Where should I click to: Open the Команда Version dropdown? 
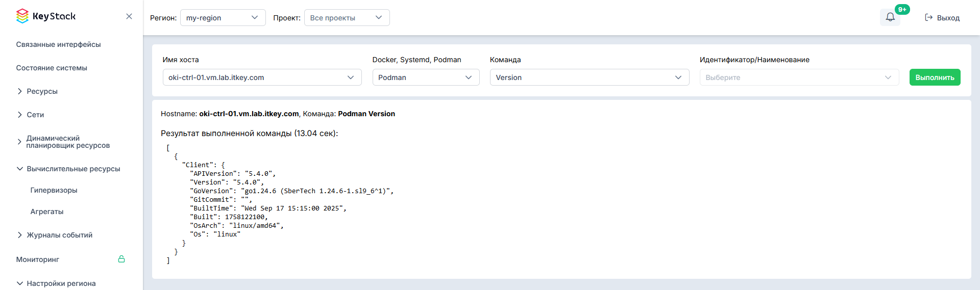tap(590, 77)
